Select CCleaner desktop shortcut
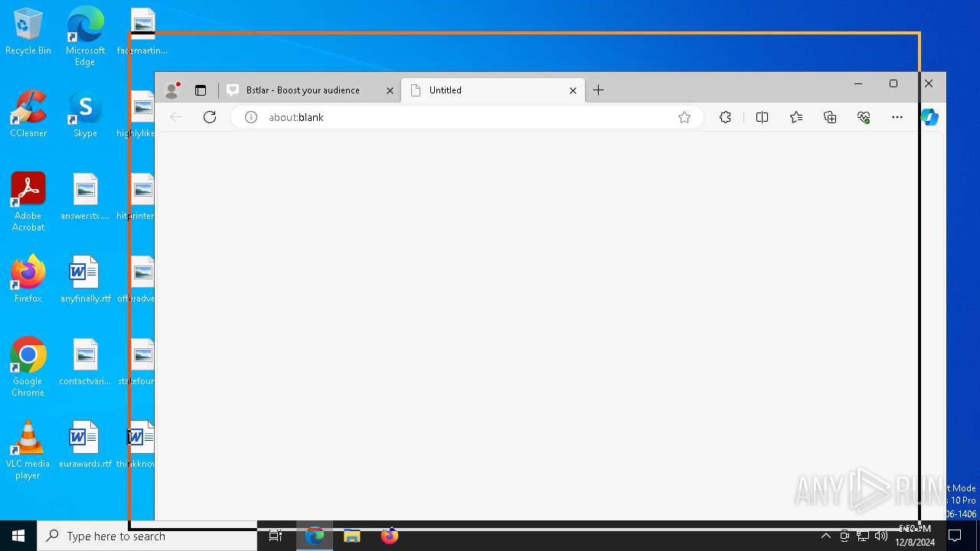 (28, 114)
